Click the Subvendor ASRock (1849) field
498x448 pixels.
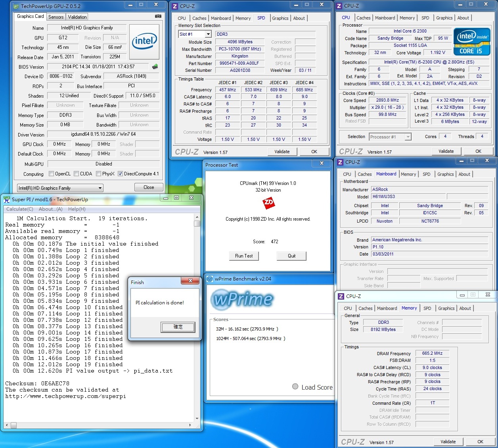pyautogui.click(x=131, y=76)
